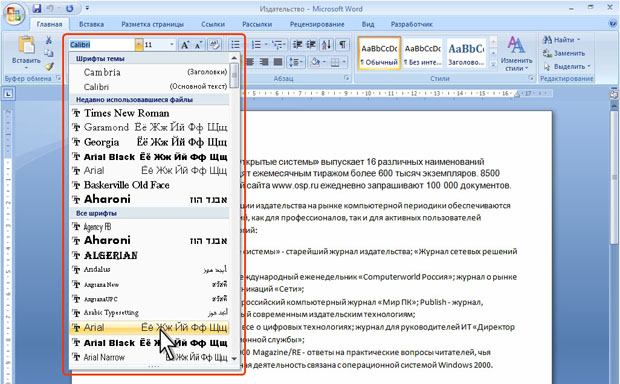Viewport: 620px width, 384px height.
Task: Click the Grow Font button
Action: pos(185,45)
